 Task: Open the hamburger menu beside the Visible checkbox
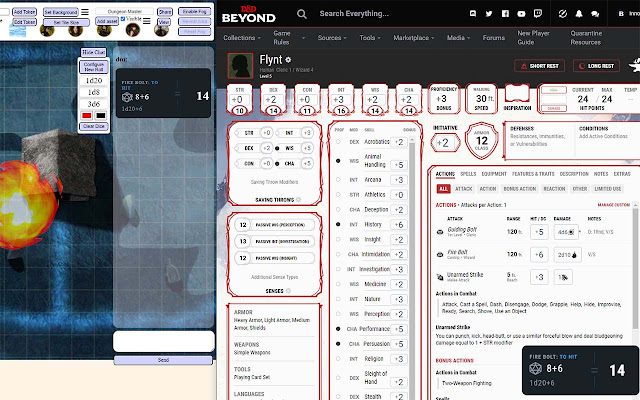tap(147, 21)
